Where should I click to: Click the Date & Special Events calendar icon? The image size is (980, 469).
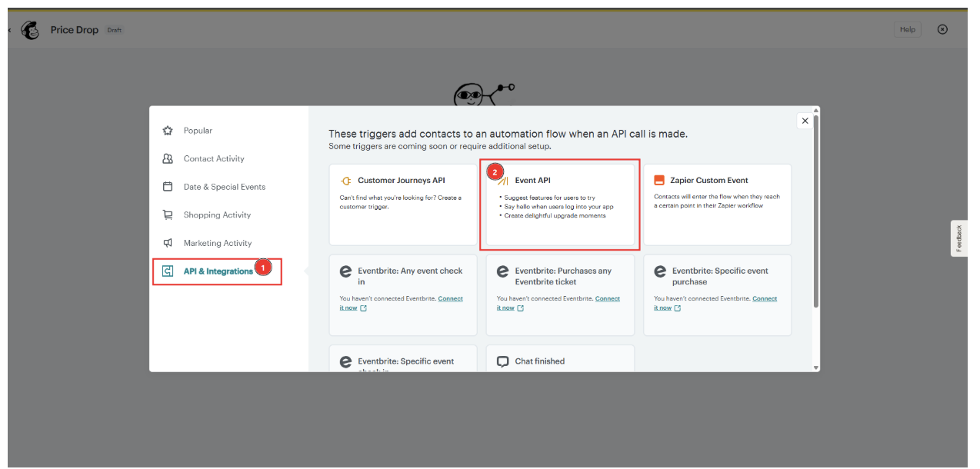click(x=168, y=187)
